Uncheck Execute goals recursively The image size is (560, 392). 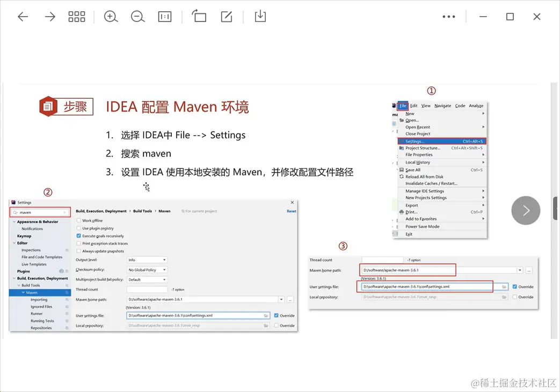tap(78, 236)
